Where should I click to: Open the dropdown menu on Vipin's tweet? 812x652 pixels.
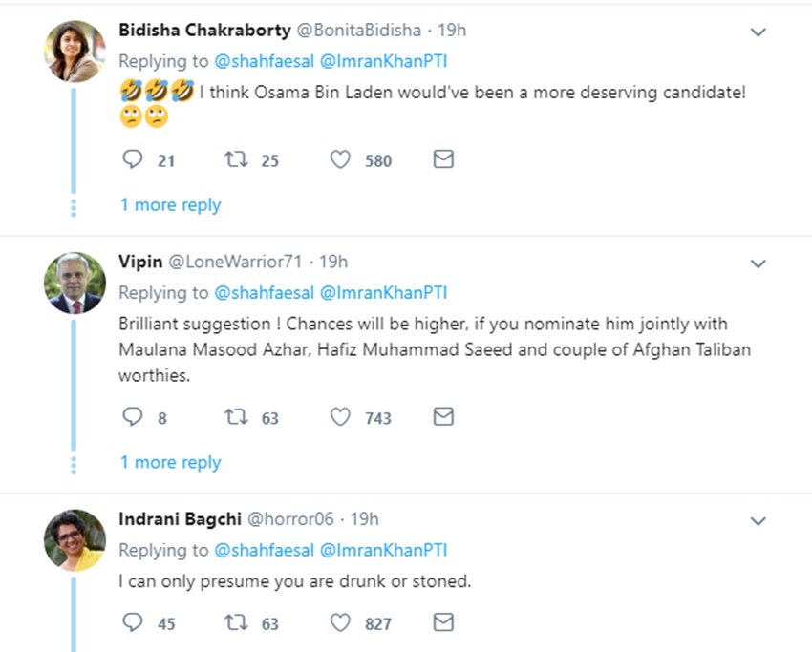click(758, 263)
